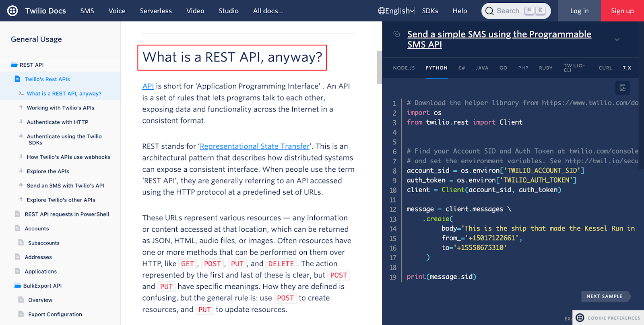Click the BulkExport API folder icon

click(x=18, y=286)
